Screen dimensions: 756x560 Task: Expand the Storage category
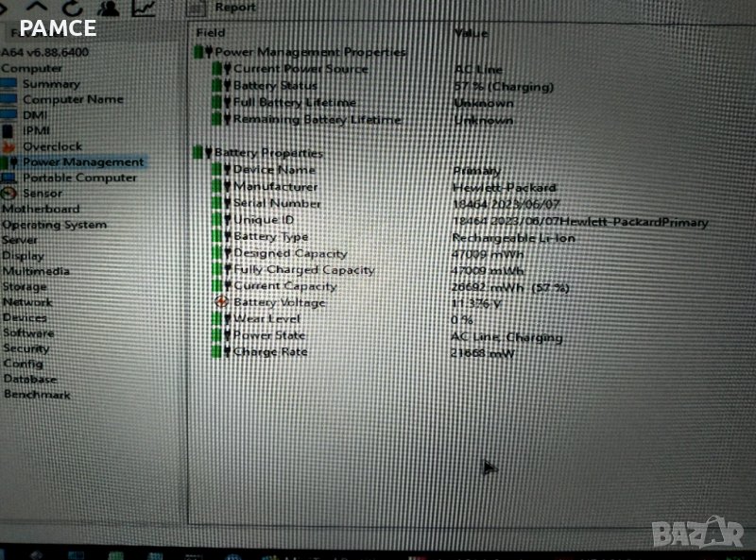coord(25,286)
